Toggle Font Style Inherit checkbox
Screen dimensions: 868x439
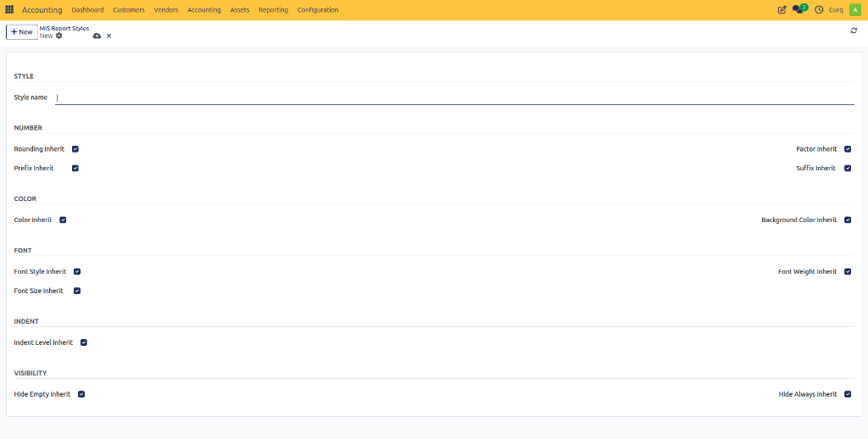pyautogui.click(x=77, y=271)
